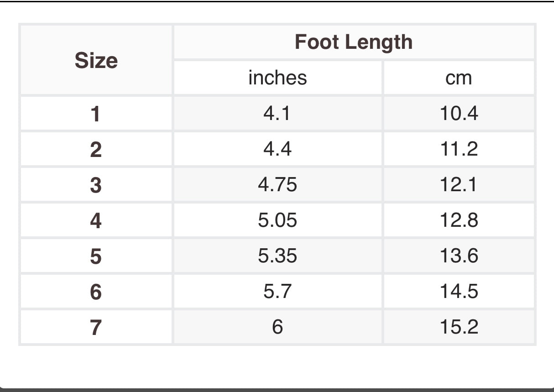The width and height of the screenshot is (554, 392).
Task: Select the 15.2 cm cell
Action: point(459,327)
